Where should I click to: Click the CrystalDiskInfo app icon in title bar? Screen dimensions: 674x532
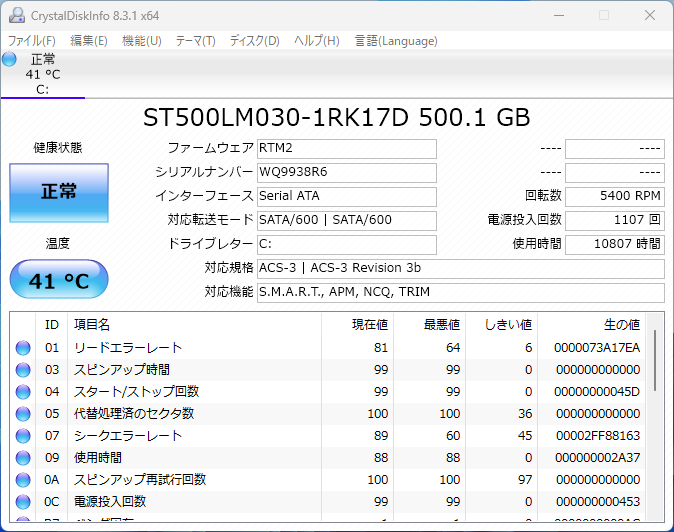pos(16,15)
